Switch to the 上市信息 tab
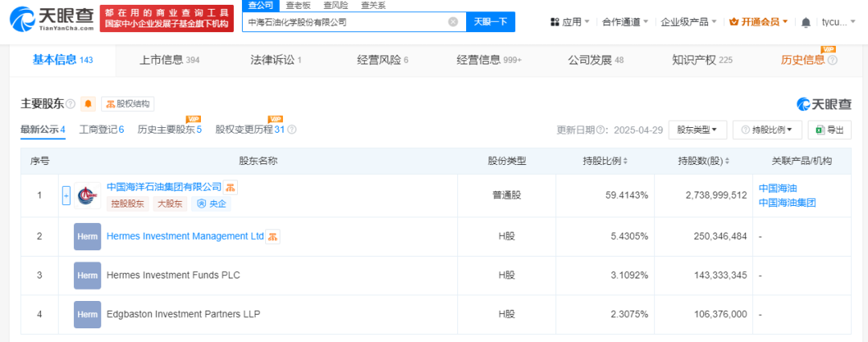This screenshot has width=868, height=342. pos(169,60)
